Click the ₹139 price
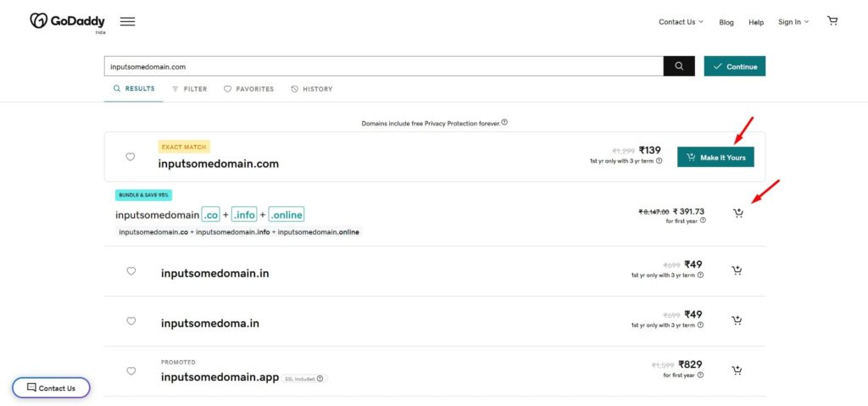Screen dimensions: 868x406 650,150
